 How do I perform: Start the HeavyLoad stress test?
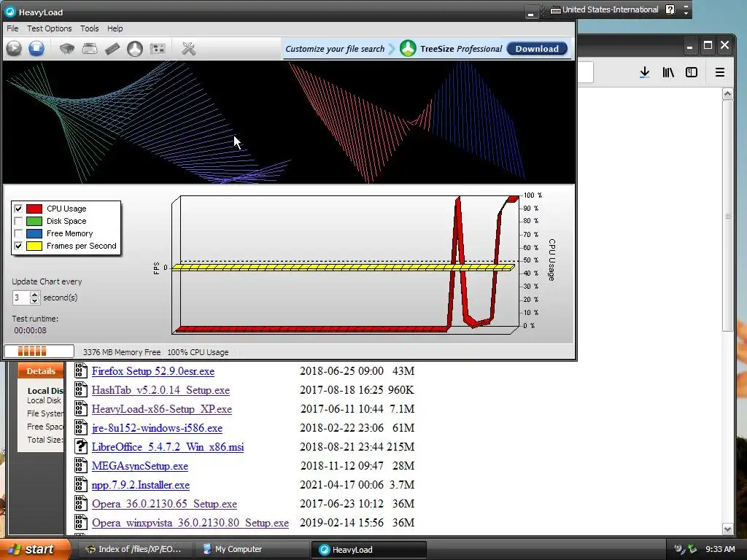tap(14, 48)
